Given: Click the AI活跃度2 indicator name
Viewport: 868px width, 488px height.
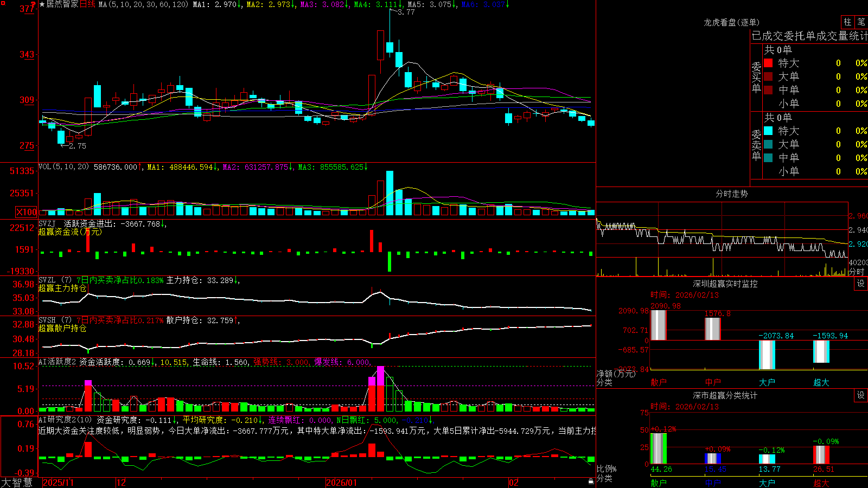Looking at the screenshot, I should (58, 362).
